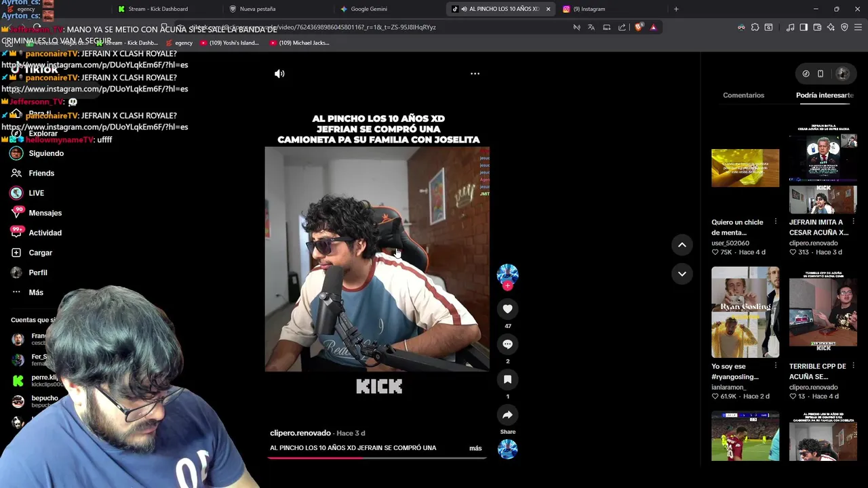Click the Brave Rewards triangle icon
The image size is (868, 488).
653,27
